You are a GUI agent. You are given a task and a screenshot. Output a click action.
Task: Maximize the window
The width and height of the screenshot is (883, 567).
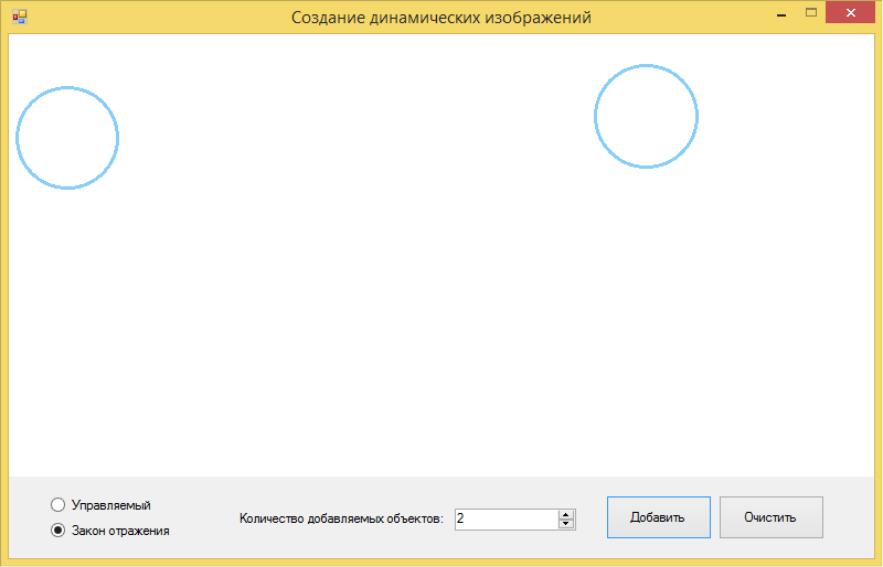tap(811, 12)
